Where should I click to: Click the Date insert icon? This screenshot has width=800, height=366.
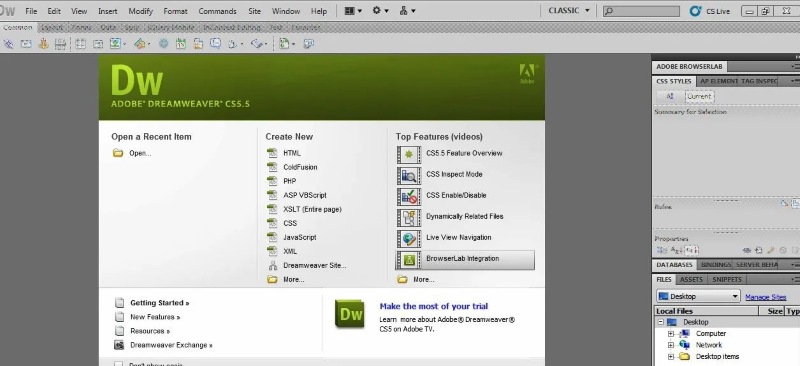tap(181, 44)
